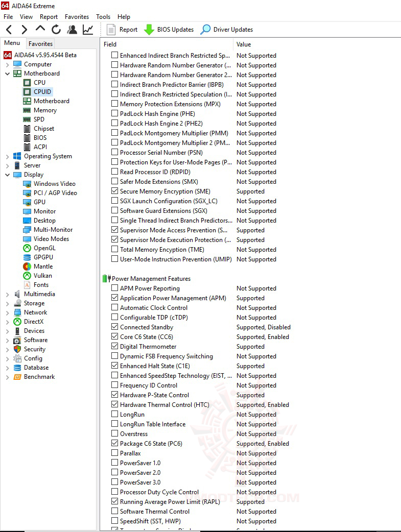Toggle Software Guard Extensions (SGX) checkbox
Screen dimensions: 401x532
tap(115, 210)
